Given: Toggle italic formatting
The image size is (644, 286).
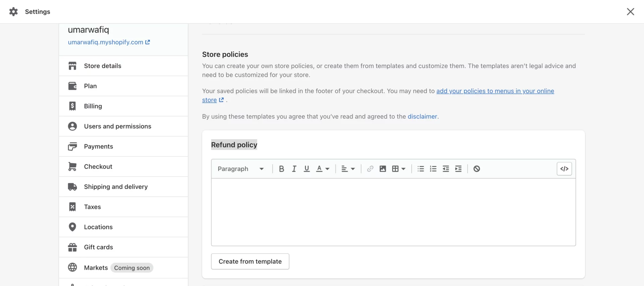Looking at the screenshot, I should click(294, 169).
